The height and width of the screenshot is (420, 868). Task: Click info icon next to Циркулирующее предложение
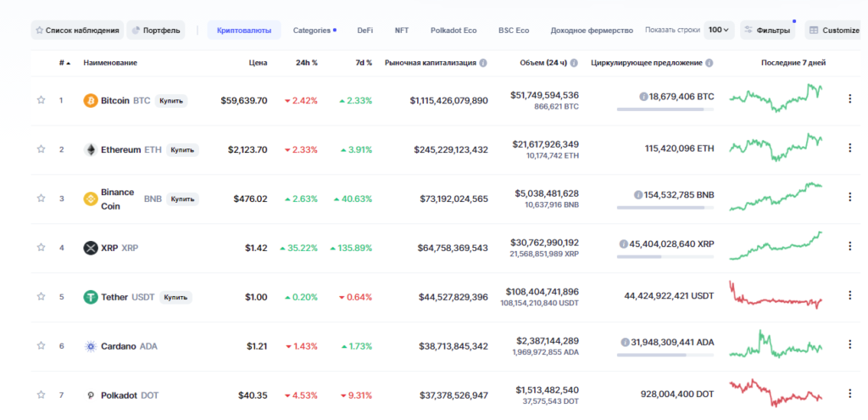709,63
